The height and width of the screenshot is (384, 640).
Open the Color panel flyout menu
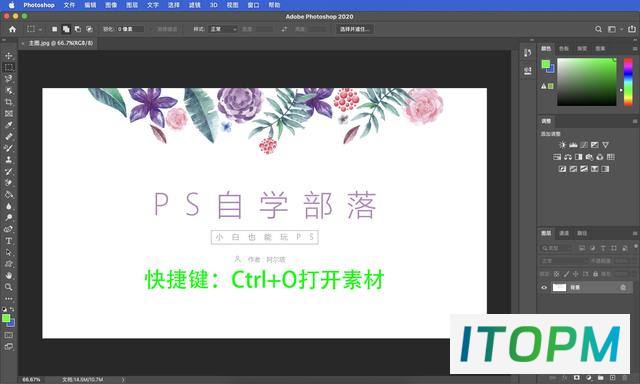point(635,49)
